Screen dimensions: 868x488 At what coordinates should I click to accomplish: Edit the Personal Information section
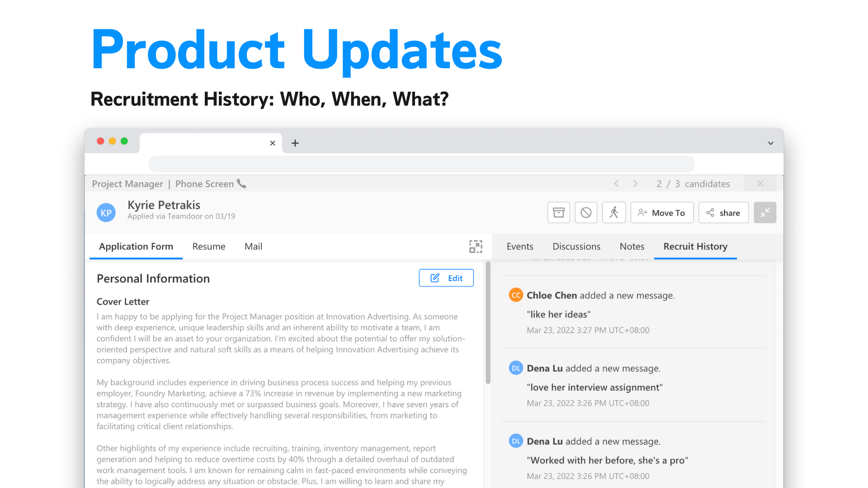coord(446,278)
